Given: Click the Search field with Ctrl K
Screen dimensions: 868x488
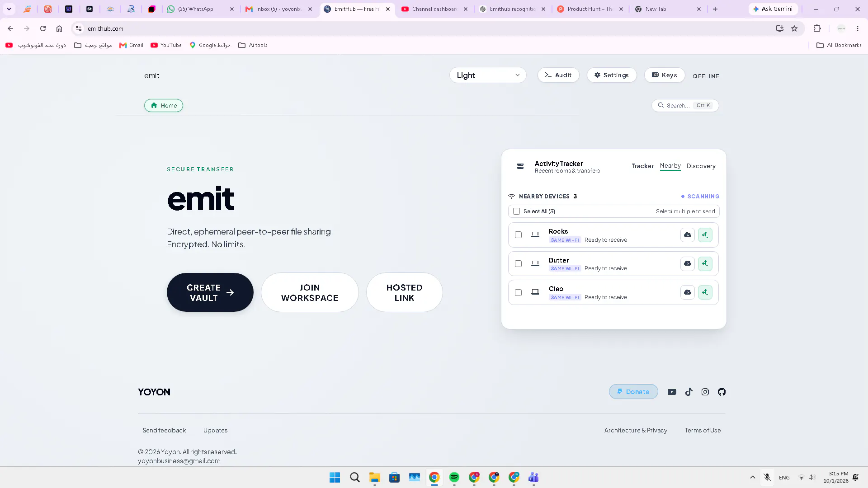Looking at the screenshot, I should tap(685, 105).
